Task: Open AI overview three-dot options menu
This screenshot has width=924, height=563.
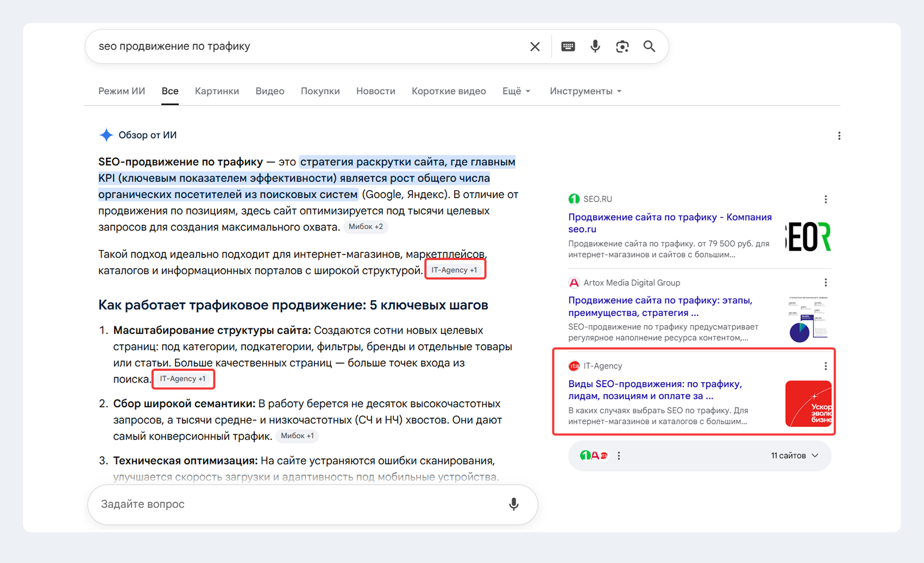Action: click(839, 136)
